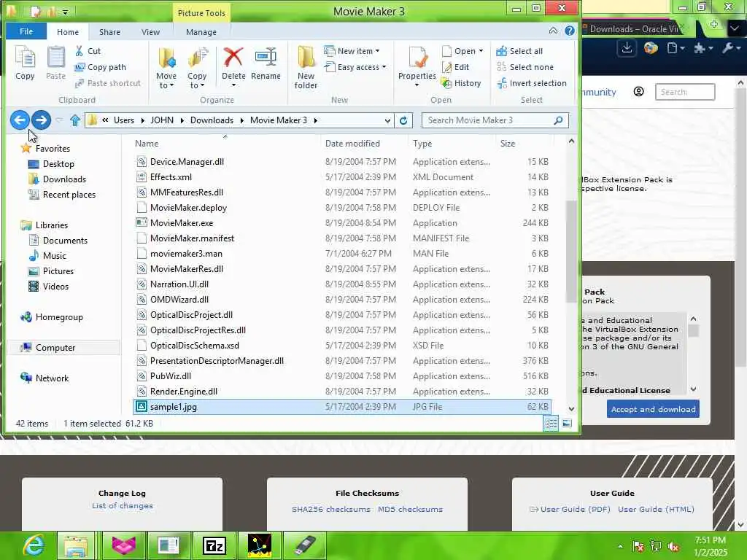
Task: Cut the selected file
Action: pos(88,51)
